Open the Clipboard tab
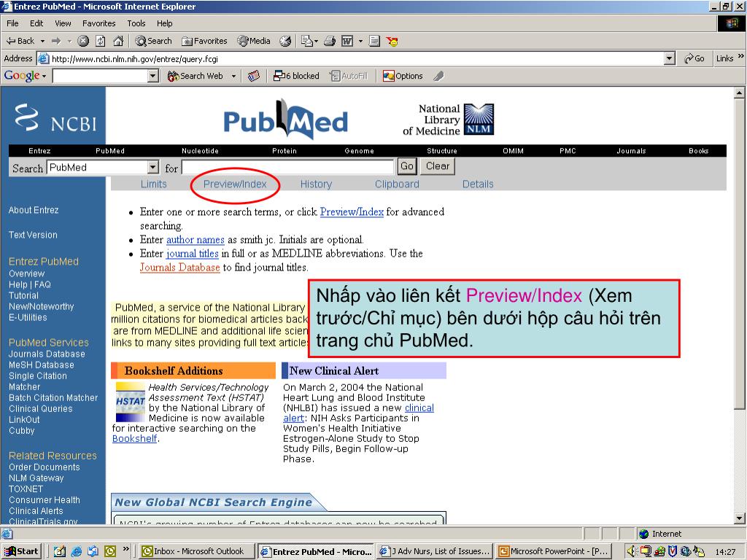Viewport: 747px width, 560px height. 397,184
